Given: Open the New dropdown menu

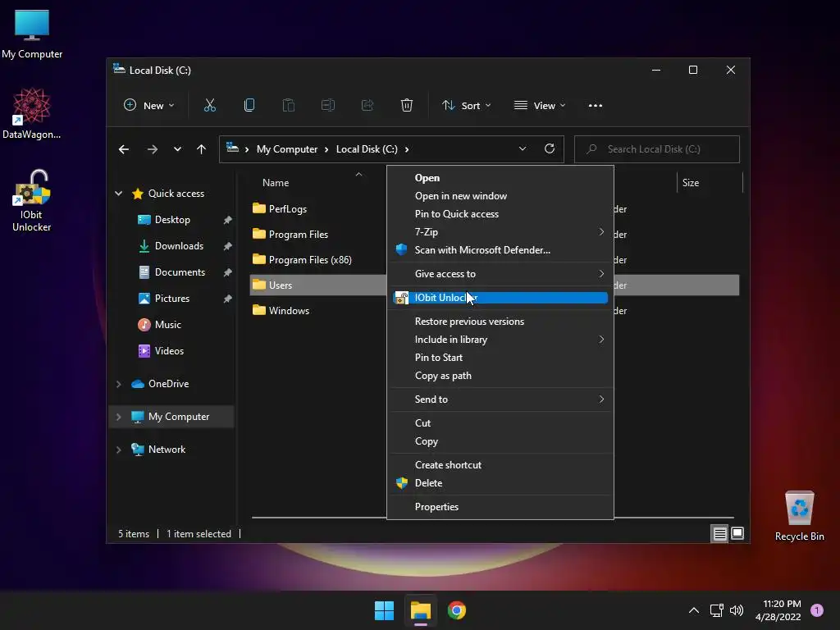Looking at the screenshot, I should click(x=148, y=106).
